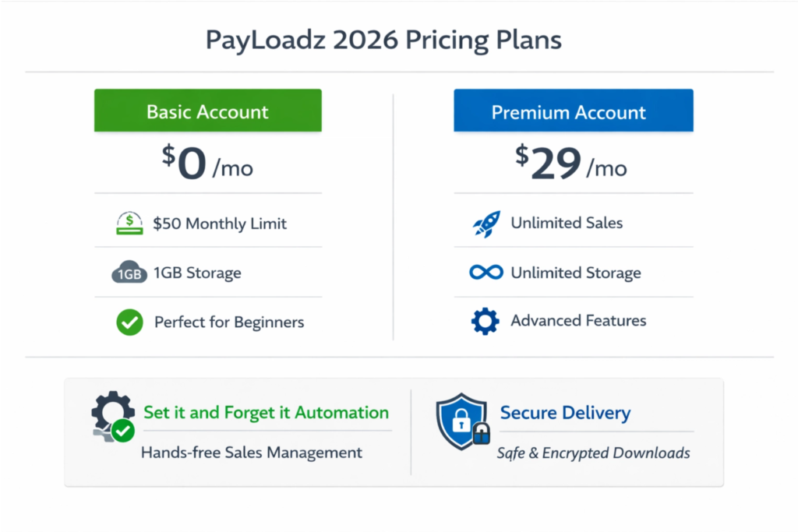Viewport: 798px width, 532px height.
Task: Click the rocket icon for Unlimited Sales
Action: pyautogui.click(x=486, y=224)
